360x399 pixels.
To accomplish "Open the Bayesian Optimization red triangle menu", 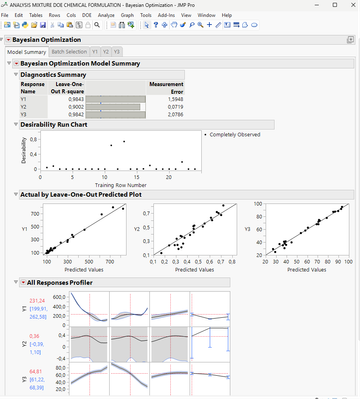I will pos(8,40).
